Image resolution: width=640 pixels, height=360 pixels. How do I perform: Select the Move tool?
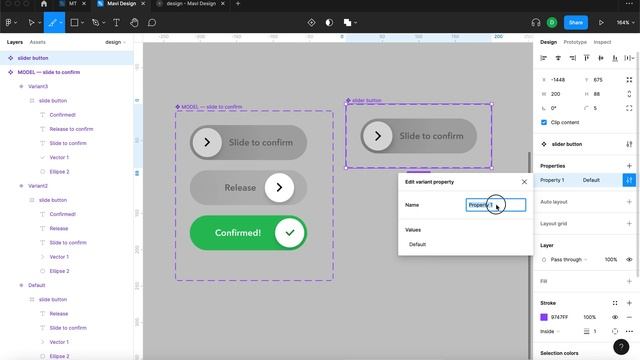click(31, 22)
